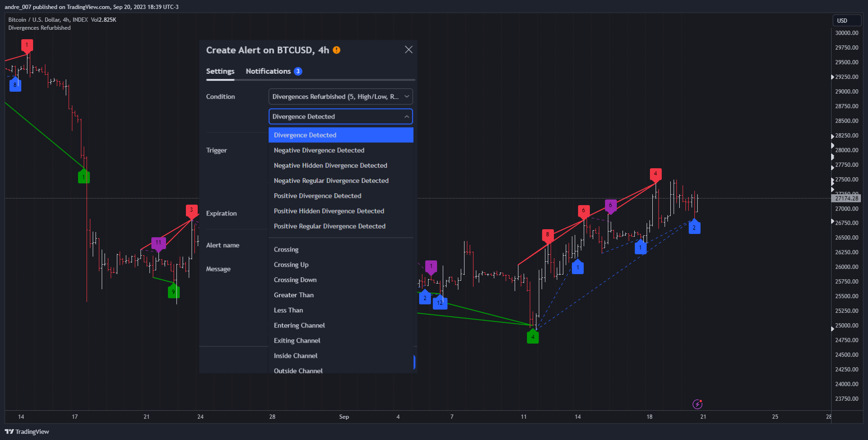Pick the Crossing Up condition

click(x=341, y=265)
